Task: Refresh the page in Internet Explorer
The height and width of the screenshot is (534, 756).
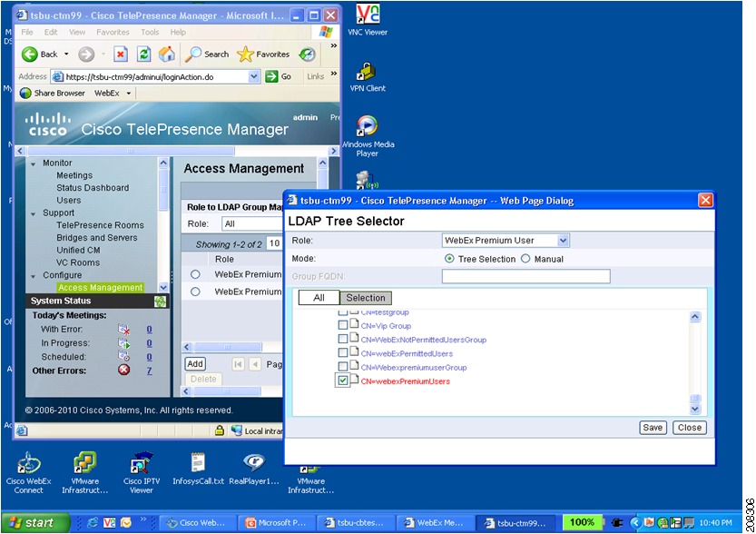Action: [x=143, y=54]
